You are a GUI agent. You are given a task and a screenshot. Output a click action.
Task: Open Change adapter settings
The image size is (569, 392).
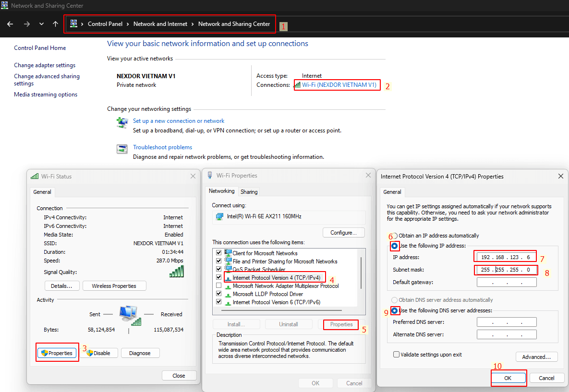(45, 65)
